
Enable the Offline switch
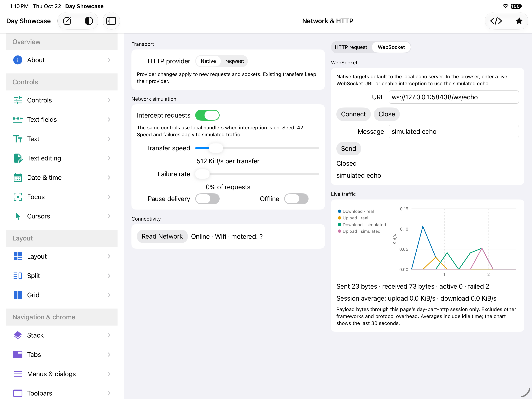click(x=296, y=199)
